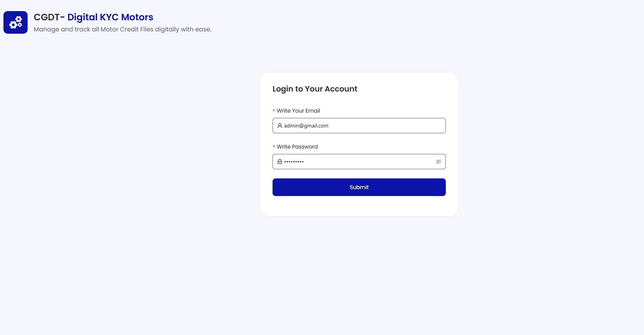Click the "CGDT-" header text

pos(49,17)
